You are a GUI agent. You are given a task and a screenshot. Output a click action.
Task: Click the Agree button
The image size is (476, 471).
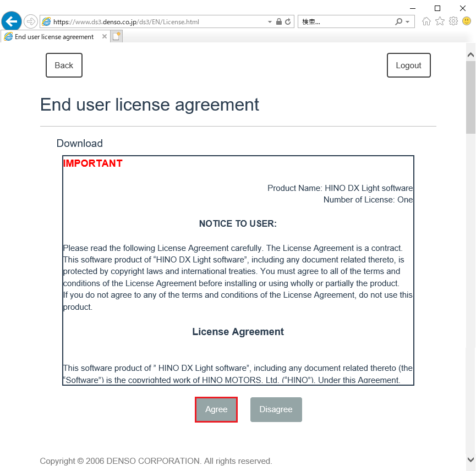coord(216,409)
